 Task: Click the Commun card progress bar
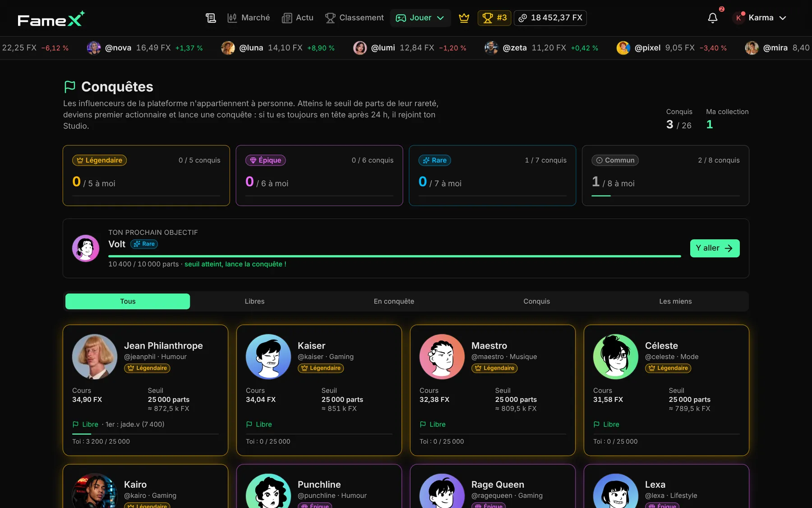click(x=666, y=196)
